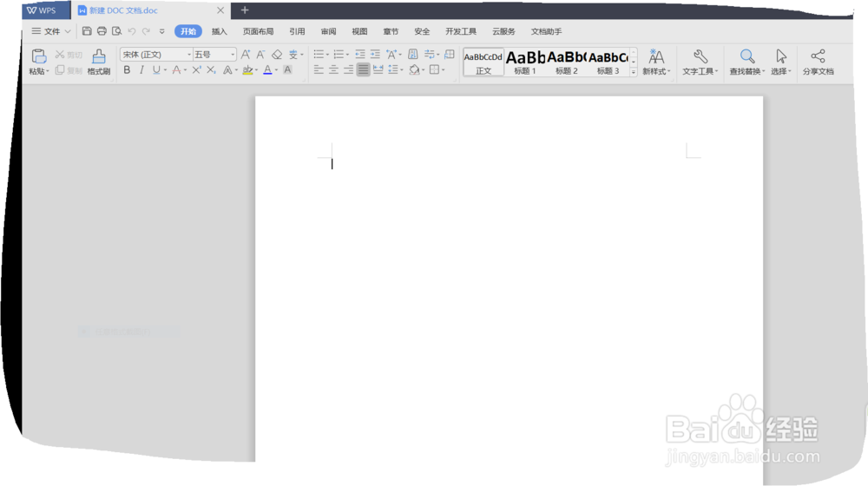Click the Format Painter (格式刷) icon
The height and width of the screenshot is (486, 868).
click(x=99, y=56)
